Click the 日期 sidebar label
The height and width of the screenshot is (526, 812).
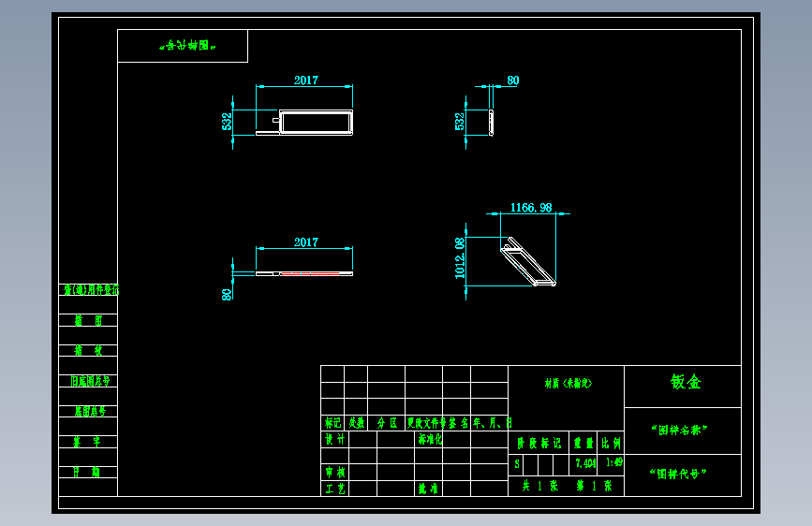pyautogui.click(x=86, y=472)
